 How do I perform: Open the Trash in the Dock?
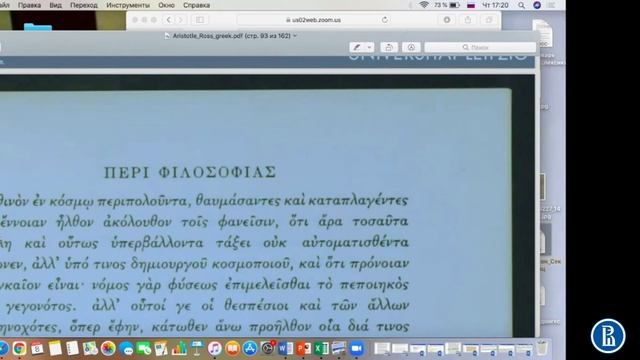coord(542,348)
